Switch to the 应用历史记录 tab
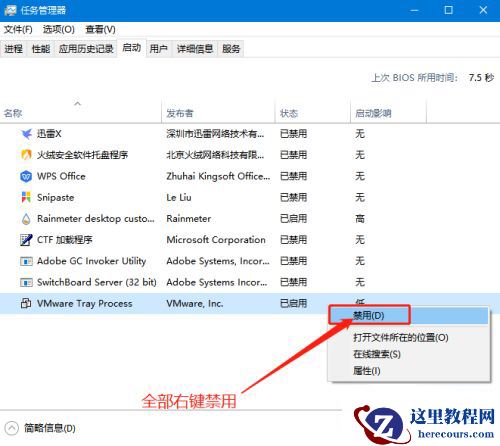Screen dimensions: 500x446 86,49
